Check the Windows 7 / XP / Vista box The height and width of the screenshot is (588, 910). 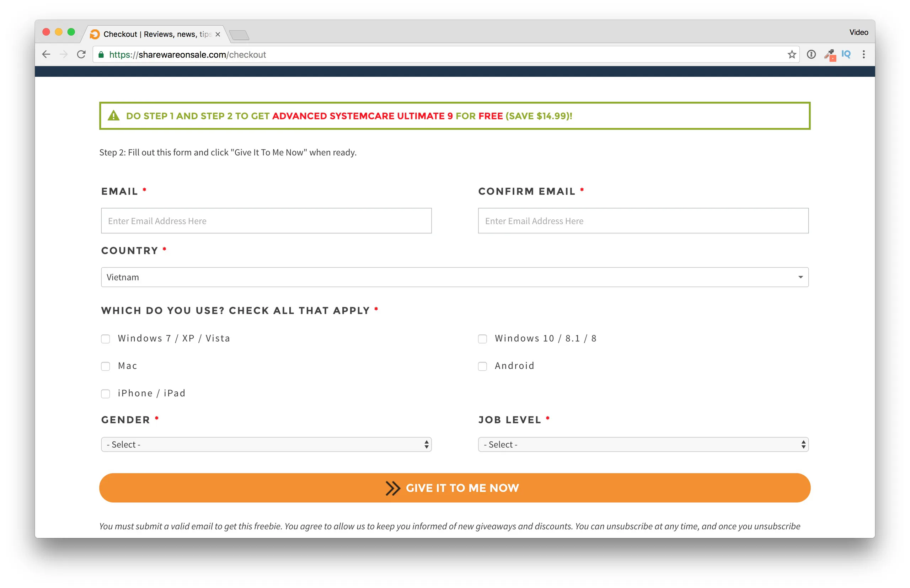point(105,339)
